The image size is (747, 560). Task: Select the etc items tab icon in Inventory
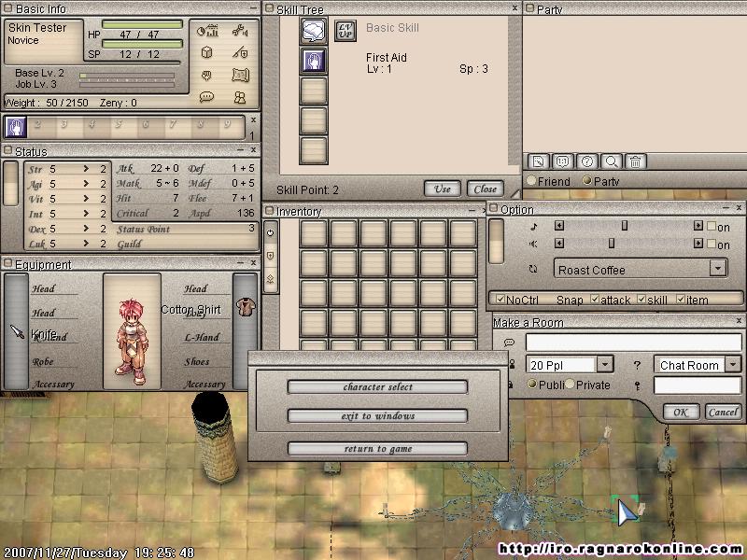(271, 278)
